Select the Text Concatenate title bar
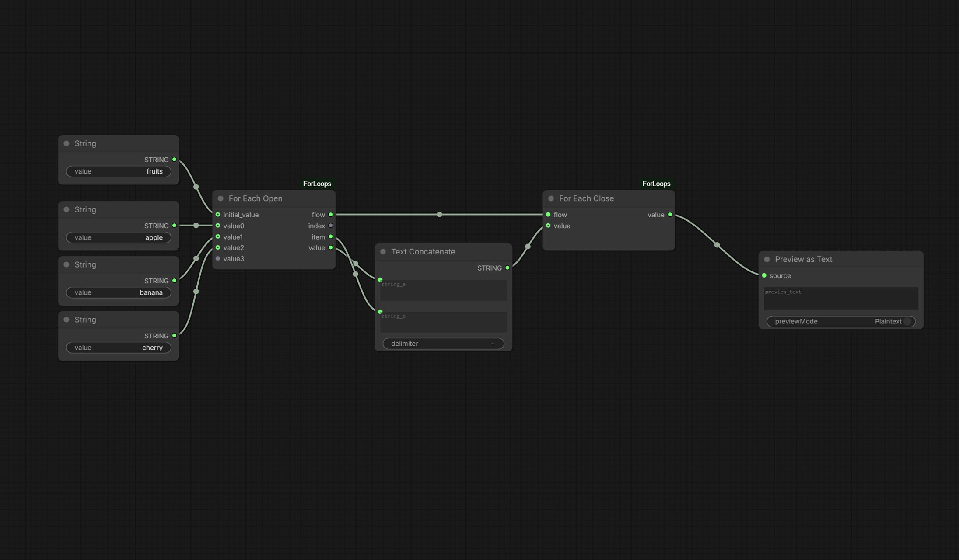Viewport: 959px width, 560px height. pos(443,252)
